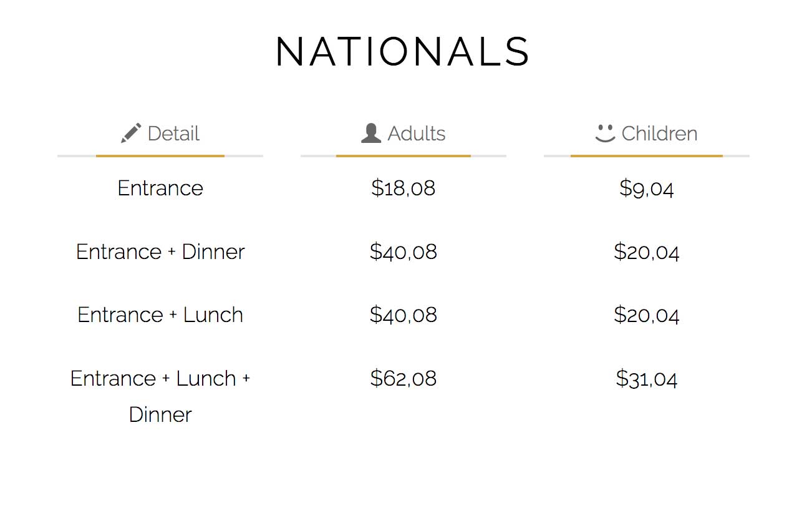Screen dimensions: 812x518
Task: Click the Entrance + Dinner row label
Action: [160, 252]
